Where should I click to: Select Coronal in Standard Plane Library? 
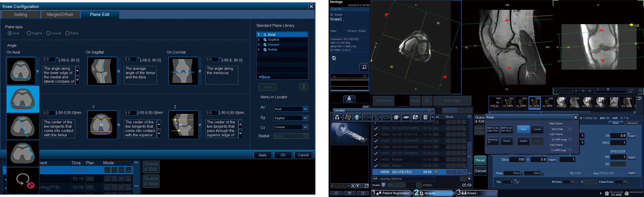point(282,44)
